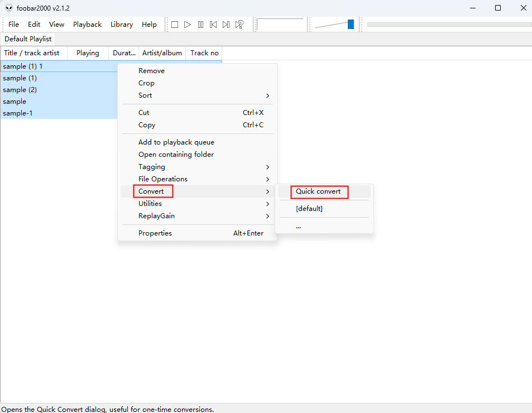
Task: Select Copy in the context menu
Action: (198, 125)
